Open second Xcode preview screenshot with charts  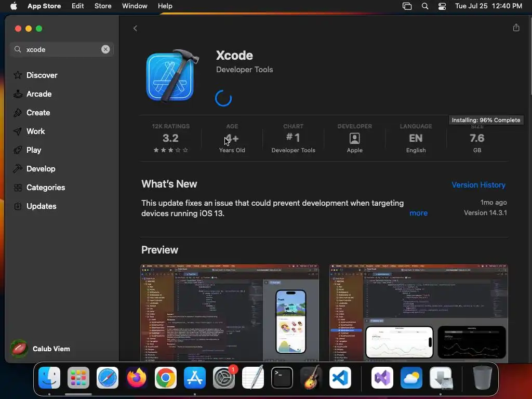419,313
